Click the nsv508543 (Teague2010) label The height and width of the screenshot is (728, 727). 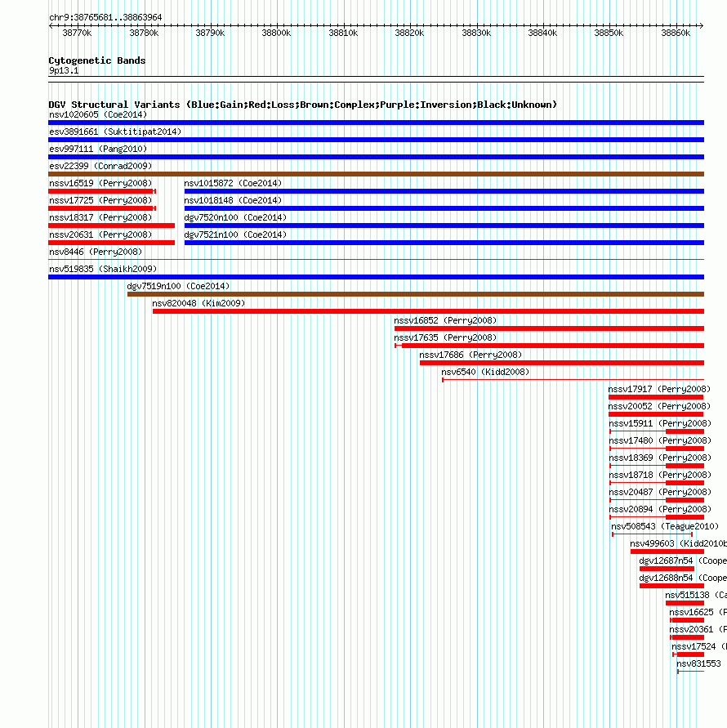(665, 527)
